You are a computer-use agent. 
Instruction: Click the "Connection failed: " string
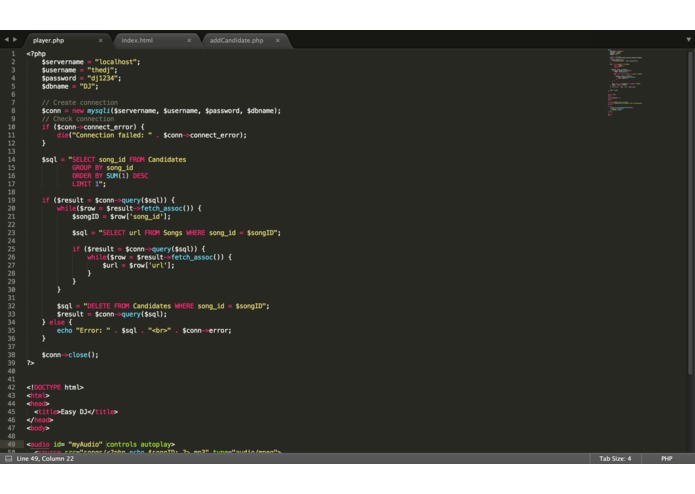[113, 135]
